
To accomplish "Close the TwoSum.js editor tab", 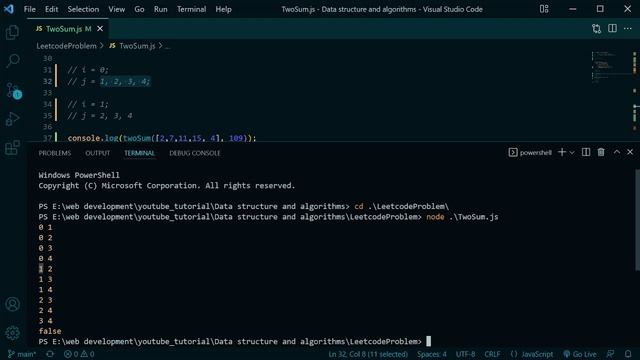I will [x=100, y=29].
